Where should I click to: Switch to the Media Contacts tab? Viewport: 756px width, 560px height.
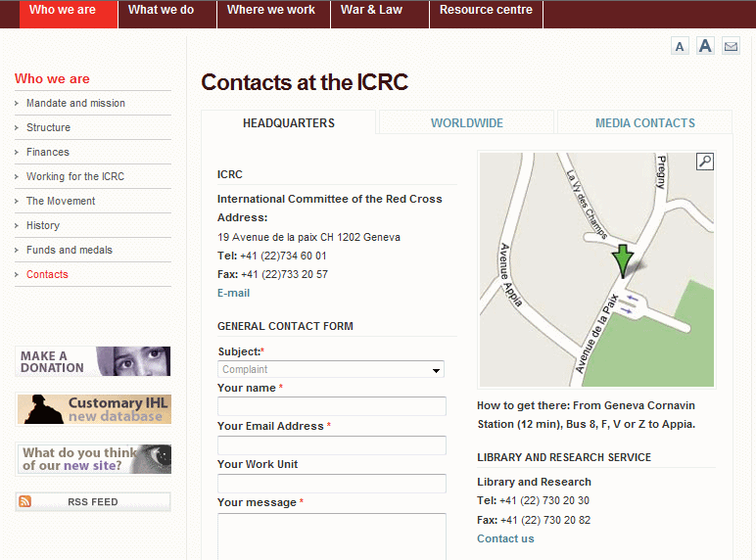pos(644,123)
